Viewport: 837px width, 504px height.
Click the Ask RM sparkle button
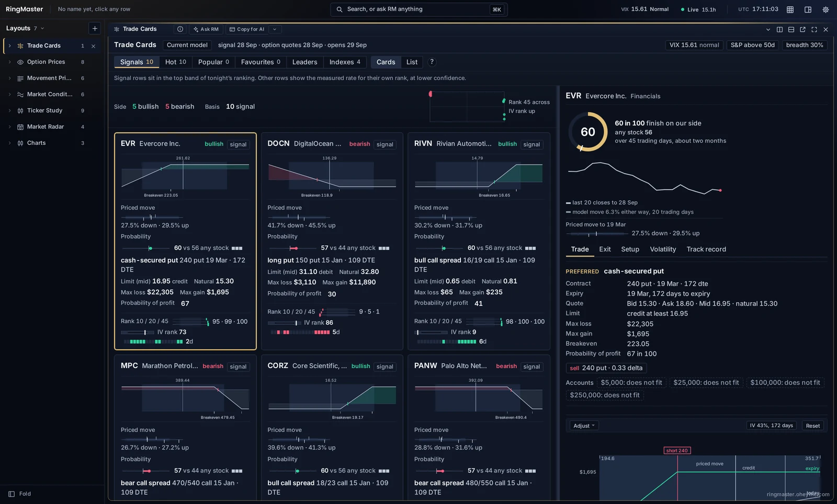[206, 29]
